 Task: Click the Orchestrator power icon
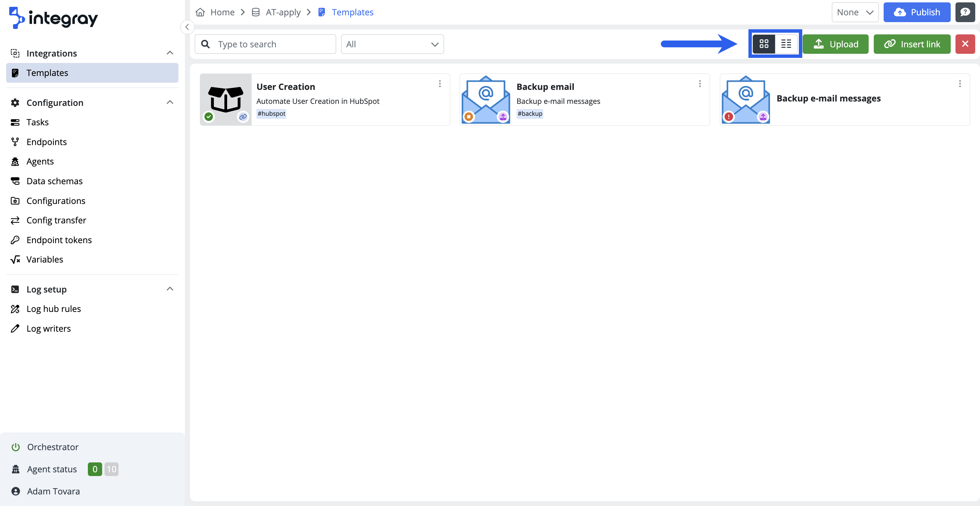(x=16, y=447)
